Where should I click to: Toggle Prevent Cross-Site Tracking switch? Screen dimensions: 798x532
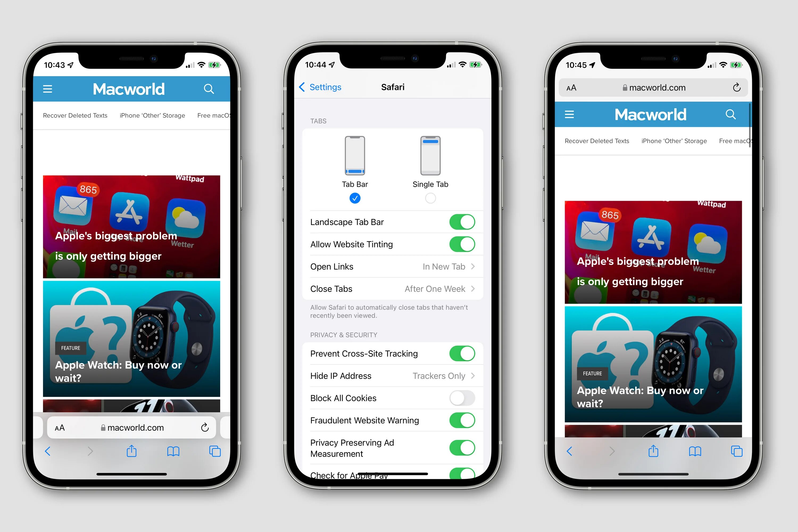[463, 354]
